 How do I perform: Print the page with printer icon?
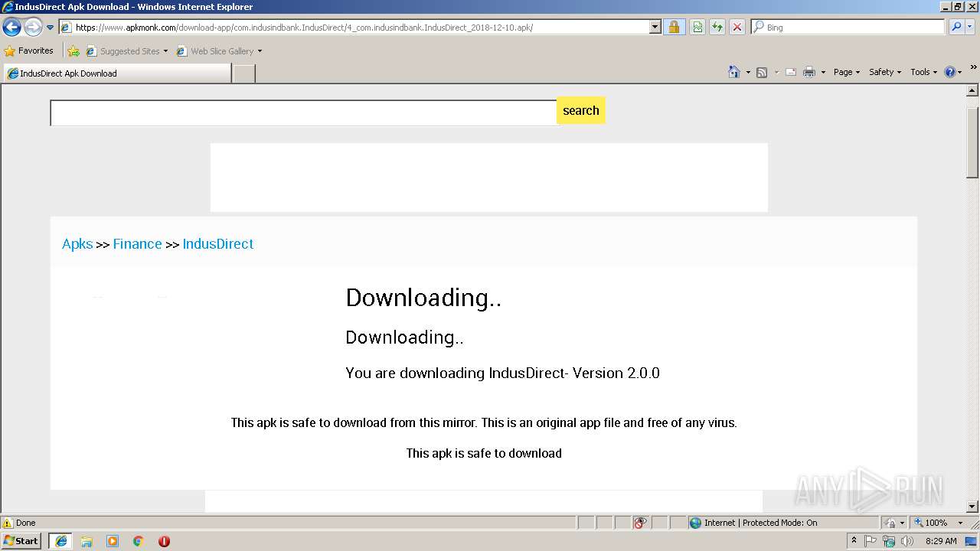pos(809,72)
